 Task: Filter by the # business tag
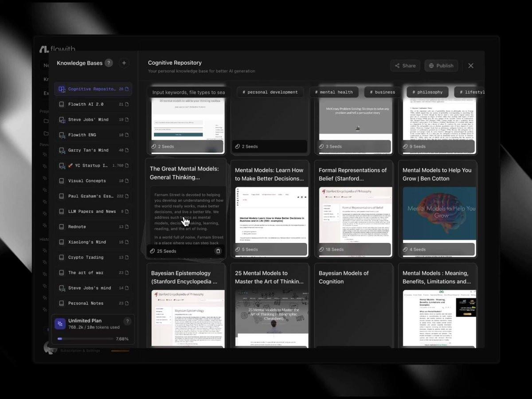(382, 92)
